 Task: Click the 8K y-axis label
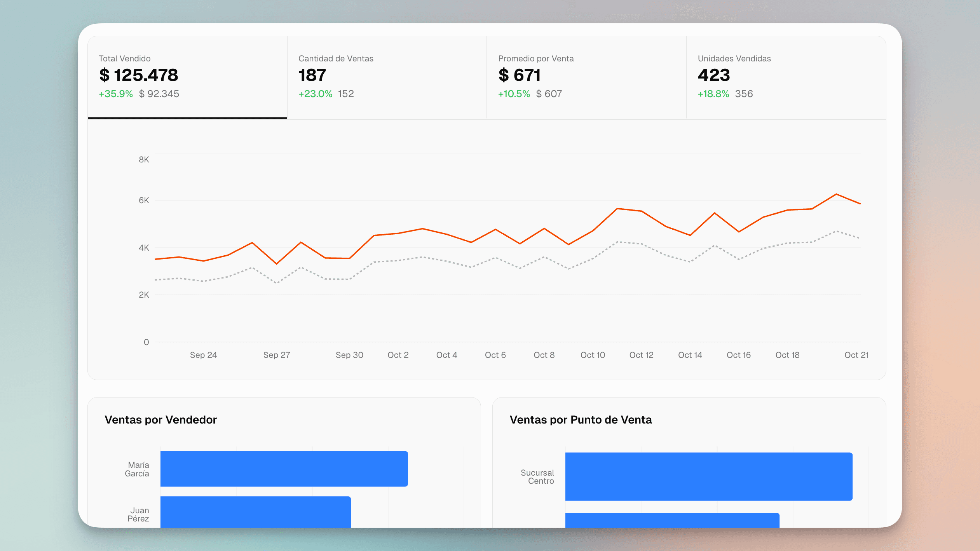tap(144, 159)
